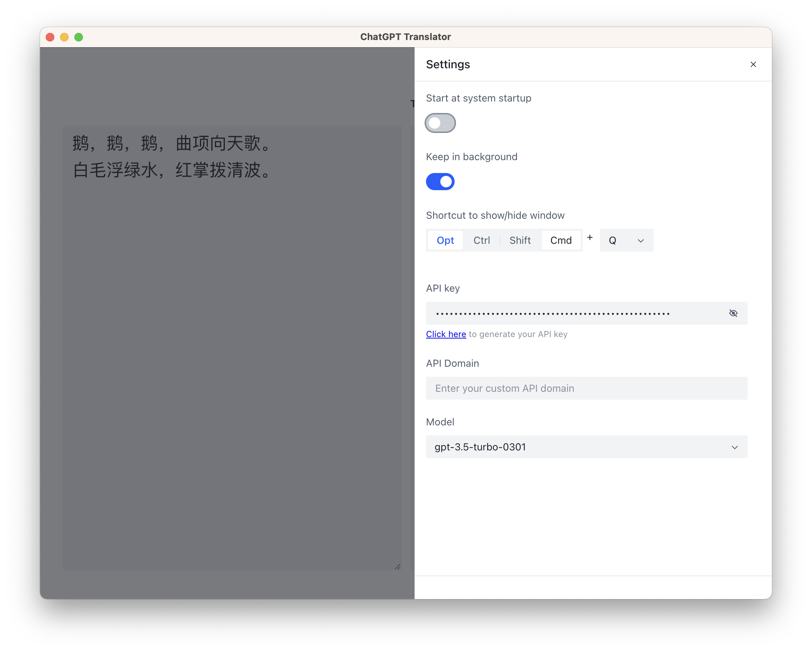The image size is (812, 652).
Task: Click the green maximize window button
Action: click(x=79, y=37)
